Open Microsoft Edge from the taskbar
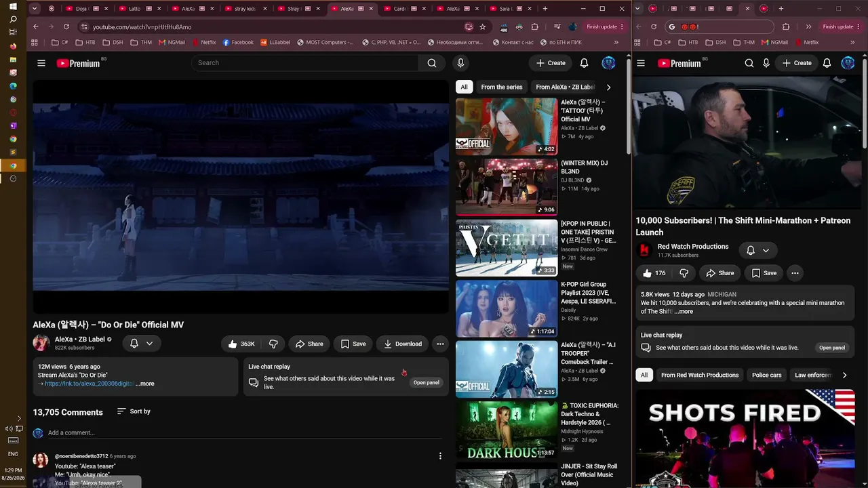The image size is (868, 488). [13, 86]
